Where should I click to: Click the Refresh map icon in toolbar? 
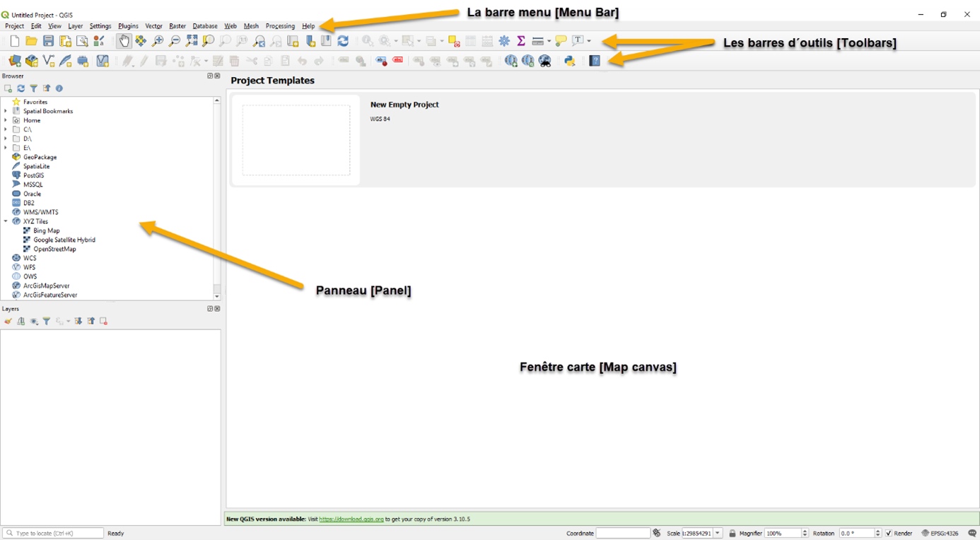click(343, 41)
